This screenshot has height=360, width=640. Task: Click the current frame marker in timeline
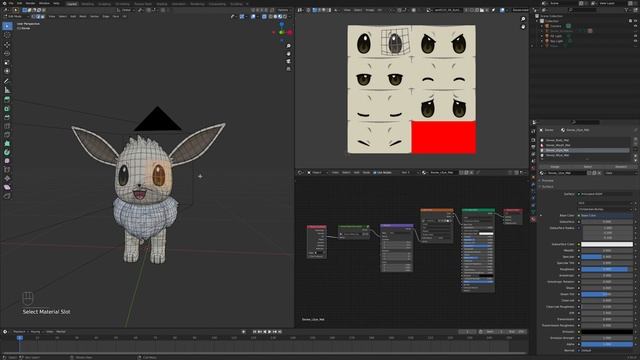point(19,338)
